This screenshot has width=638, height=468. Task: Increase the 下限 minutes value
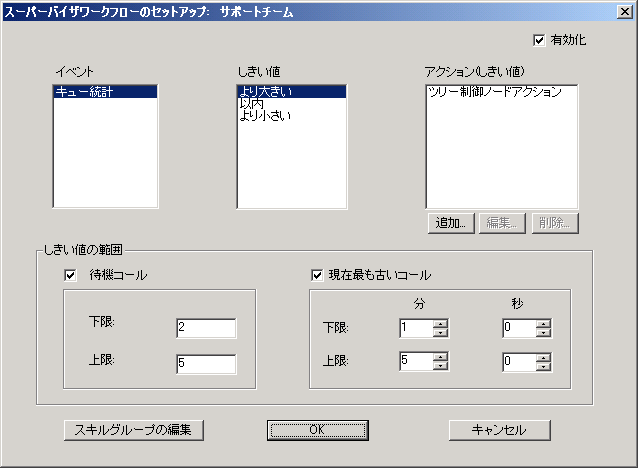[x=441, y=324]
